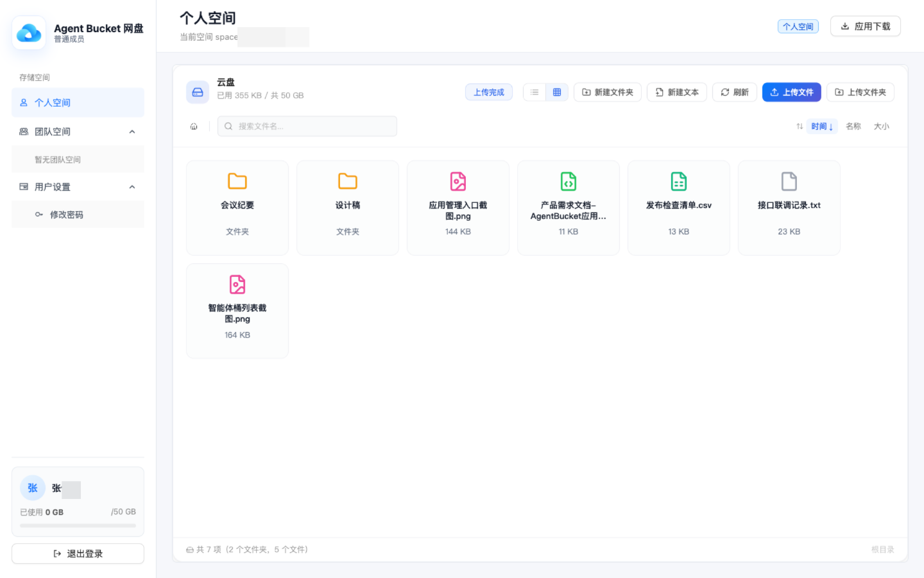Toggle the sort direction arrows icon
This screenshot has width=924, height=578.
tap(800, 127)
